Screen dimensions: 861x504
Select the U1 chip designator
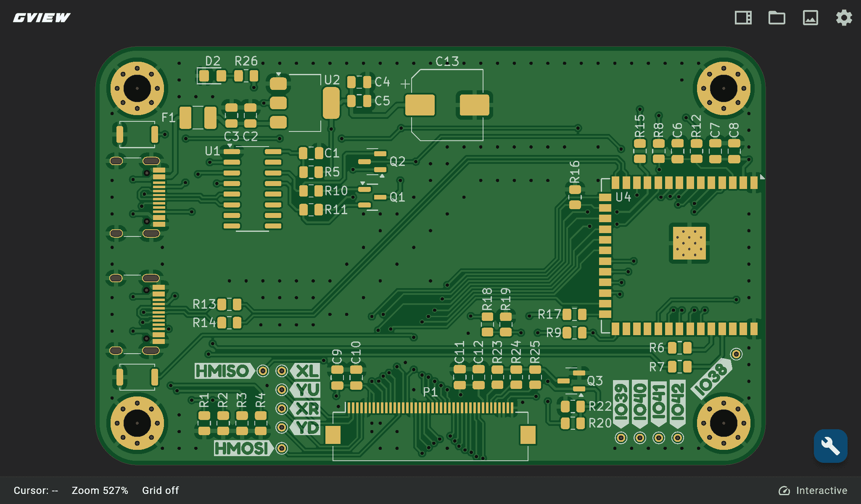(x=212, y=151)
